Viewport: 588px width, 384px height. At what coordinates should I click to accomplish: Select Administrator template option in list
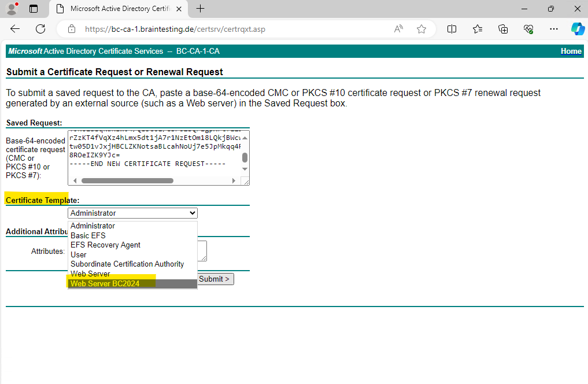[x=132, y=226]
